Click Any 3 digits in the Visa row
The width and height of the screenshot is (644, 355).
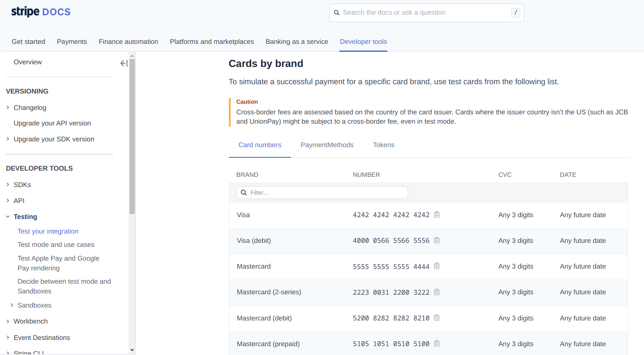click(516, 215)
